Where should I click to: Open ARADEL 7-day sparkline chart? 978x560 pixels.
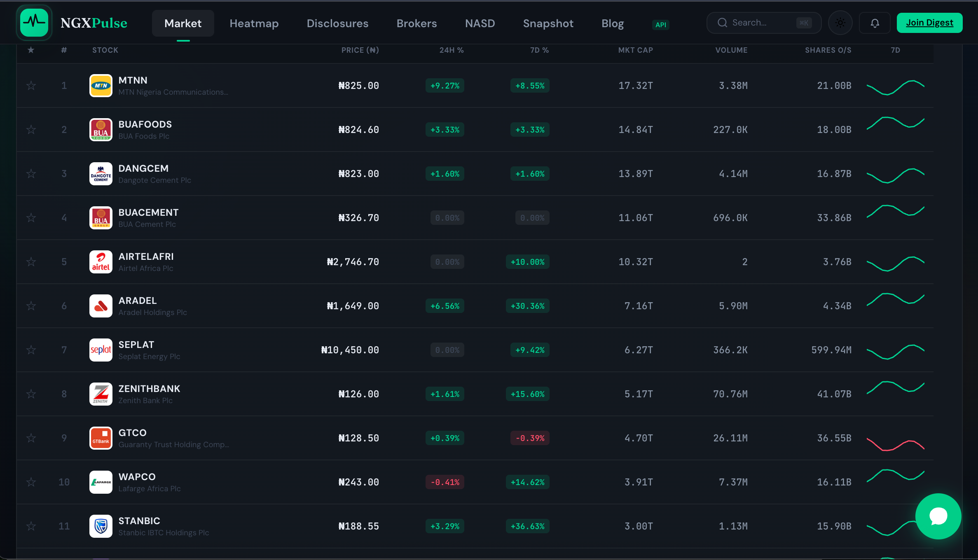(x=895, y=299)
